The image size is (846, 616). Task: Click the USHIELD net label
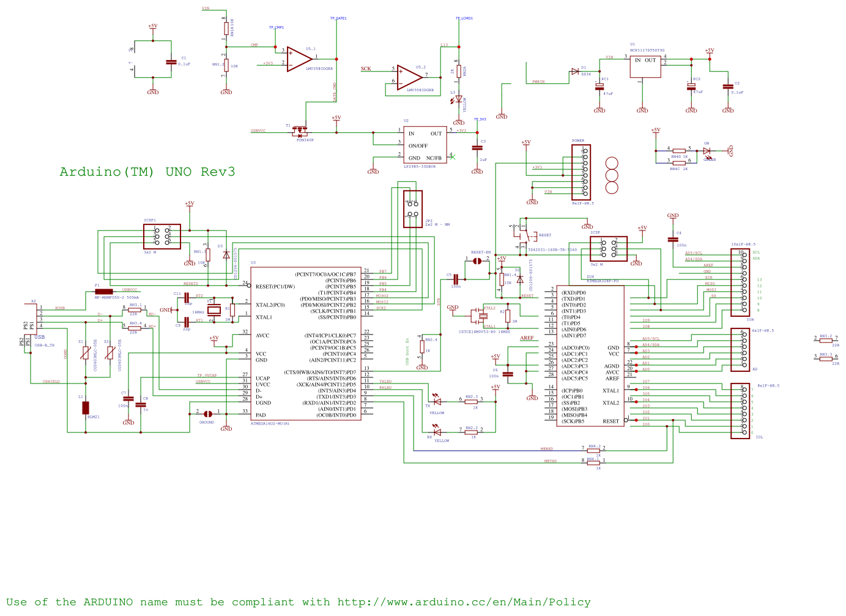point(51,382)
